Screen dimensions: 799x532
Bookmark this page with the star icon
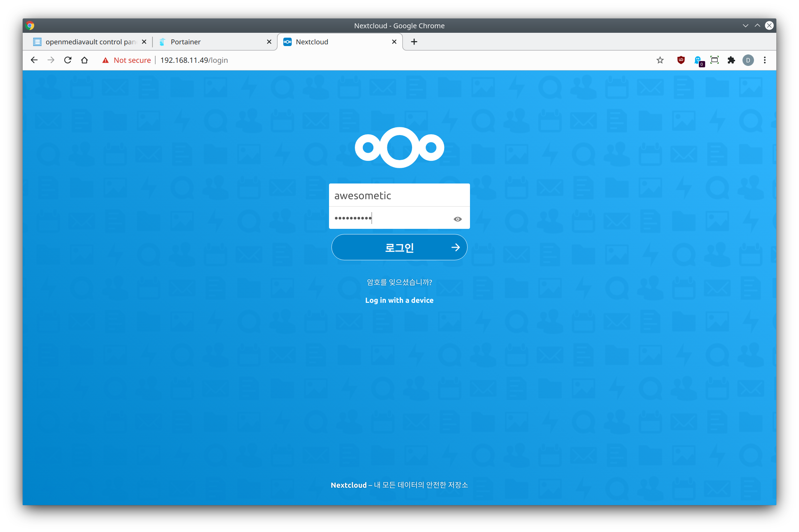(x=660, y=60)
